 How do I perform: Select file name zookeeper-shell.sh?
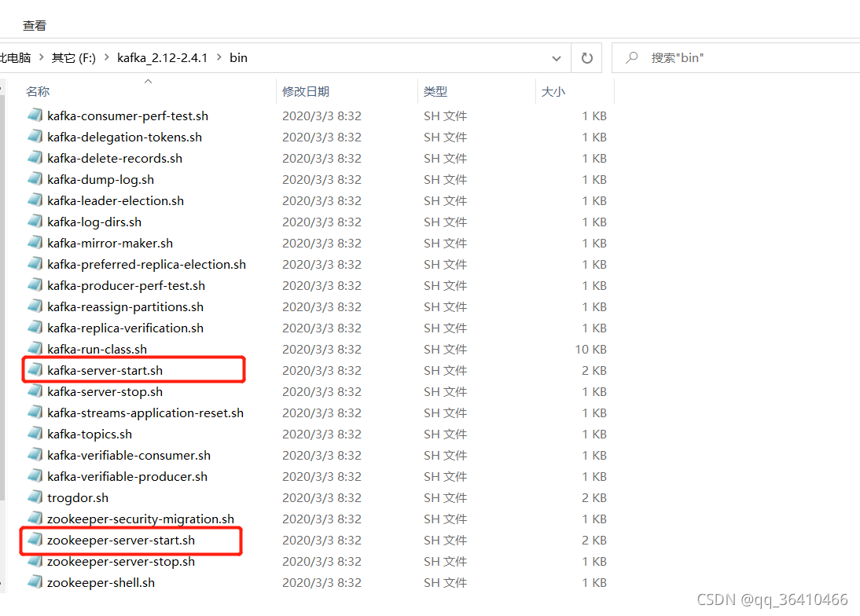coord(101,582)
